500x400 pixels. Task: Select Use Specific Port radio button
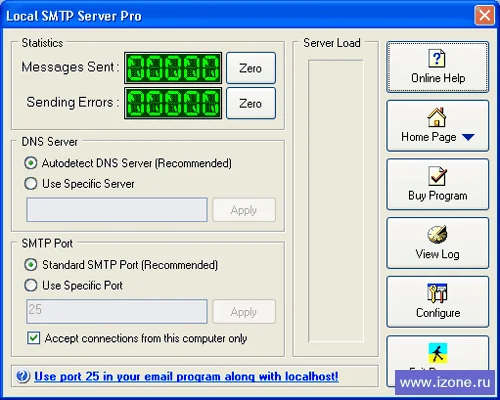tap(31, 285)
